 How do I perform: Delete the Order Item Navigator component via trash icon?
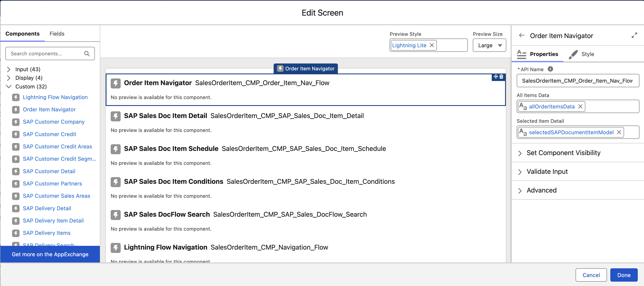501,77
